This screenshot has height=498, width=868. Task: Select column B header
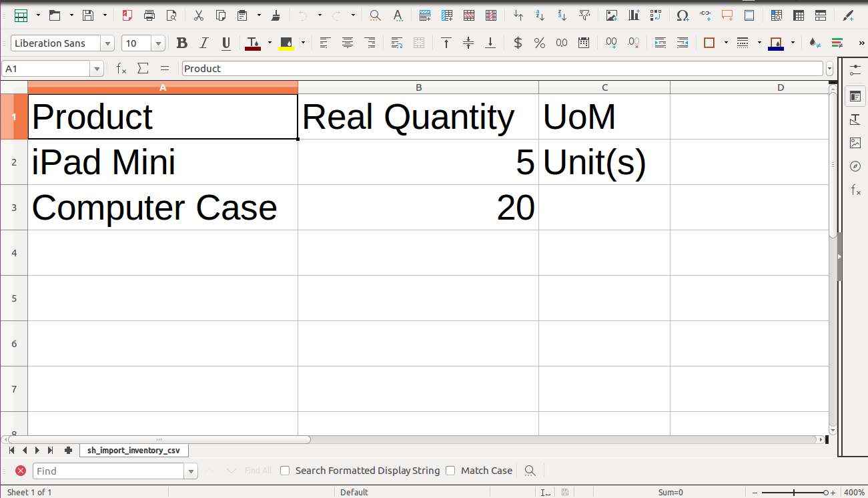[x=418, y=87]
